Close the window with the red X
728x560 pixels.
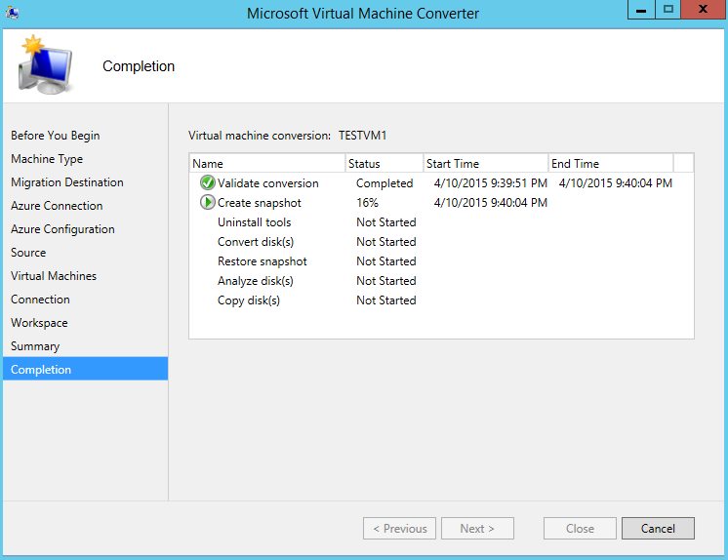pos(703,10)
